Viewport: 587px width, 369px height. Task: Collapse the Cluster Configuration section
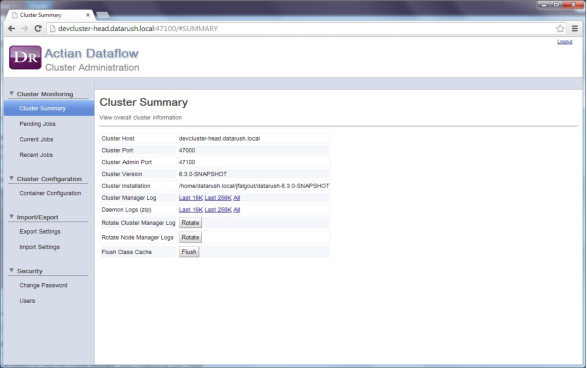11,179
